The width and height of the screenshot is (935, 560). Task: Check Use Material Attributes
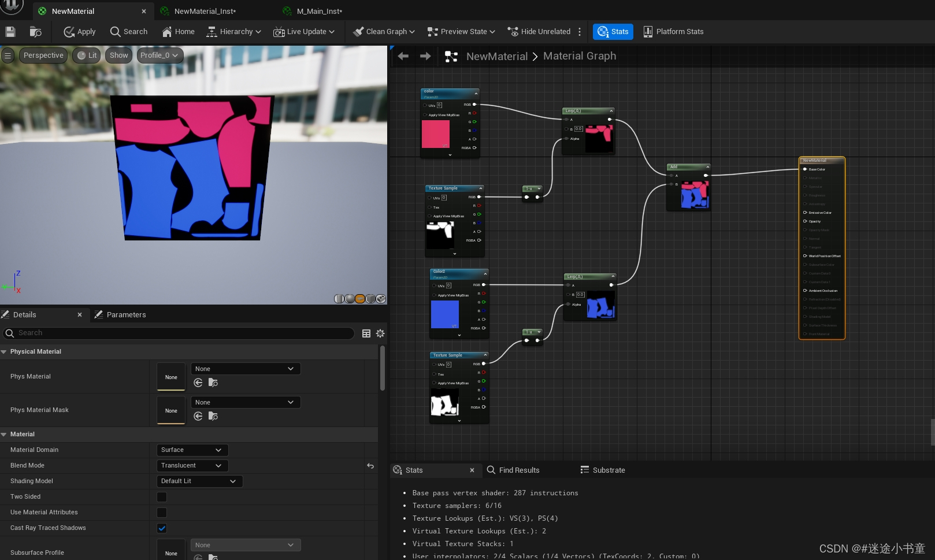pyautogui.click(x=162, y=513)
